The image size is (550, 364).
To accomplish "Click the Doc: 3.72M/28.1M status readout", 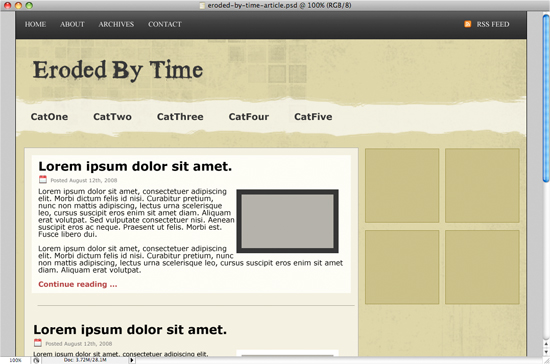I will (x=85, y=360).
